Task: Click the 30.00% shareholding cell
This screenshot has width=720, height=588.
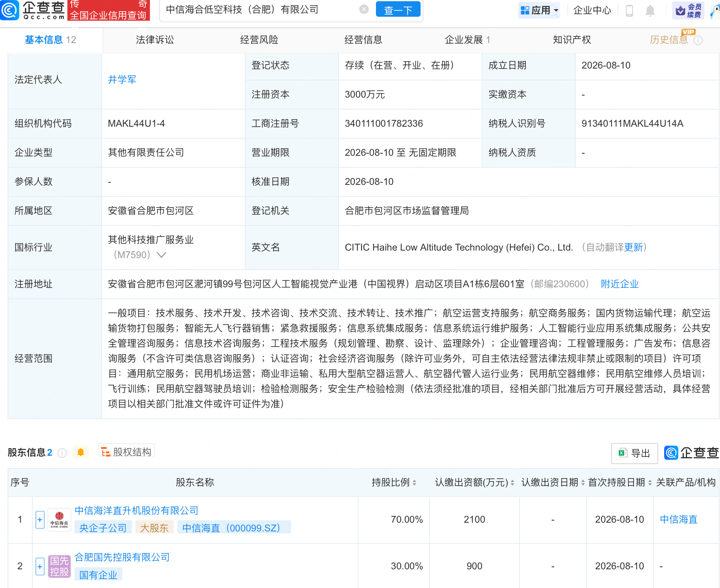Action: coord(407,566)
